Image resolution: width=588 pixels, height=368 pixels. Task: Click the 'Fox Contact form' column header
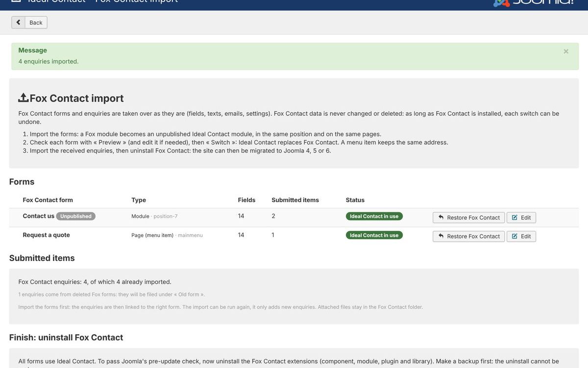point(48,200)
